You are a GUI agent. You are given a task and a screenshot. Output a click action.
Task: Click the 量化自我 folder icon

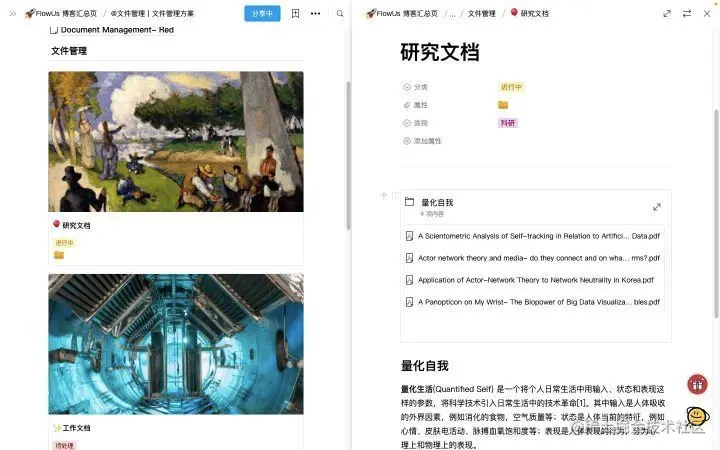410,202
